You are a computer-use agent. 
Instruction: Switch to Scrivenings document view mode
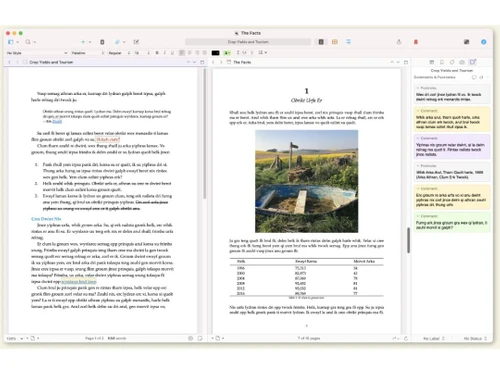[x=321, y=42]
